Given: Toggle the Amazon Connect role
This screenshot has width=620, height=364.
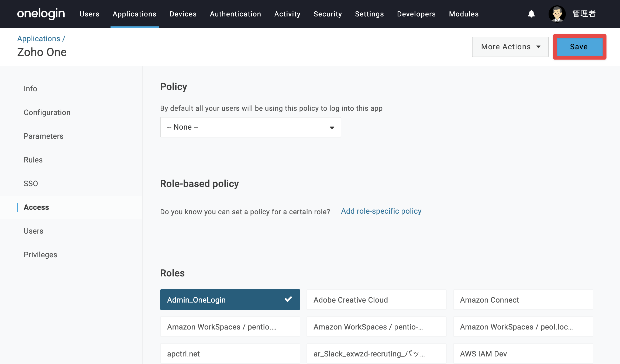Looking at the screenshot, I should point(523,300).
